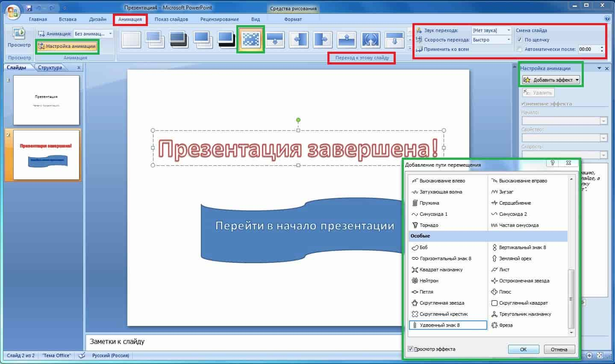This screenshot has width=615, height=364.
Task: Click the fit slide to window icon
Action: 600,355
